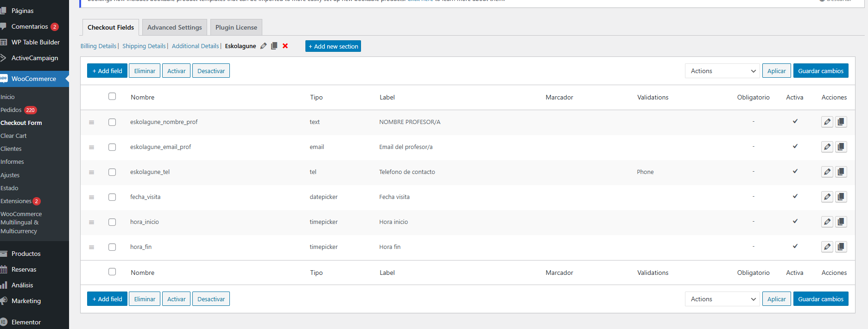The width and height of the screenshot is (868, 329).
Task: Click drag handle of eskolagune_tel row
Action: point(91,173)
